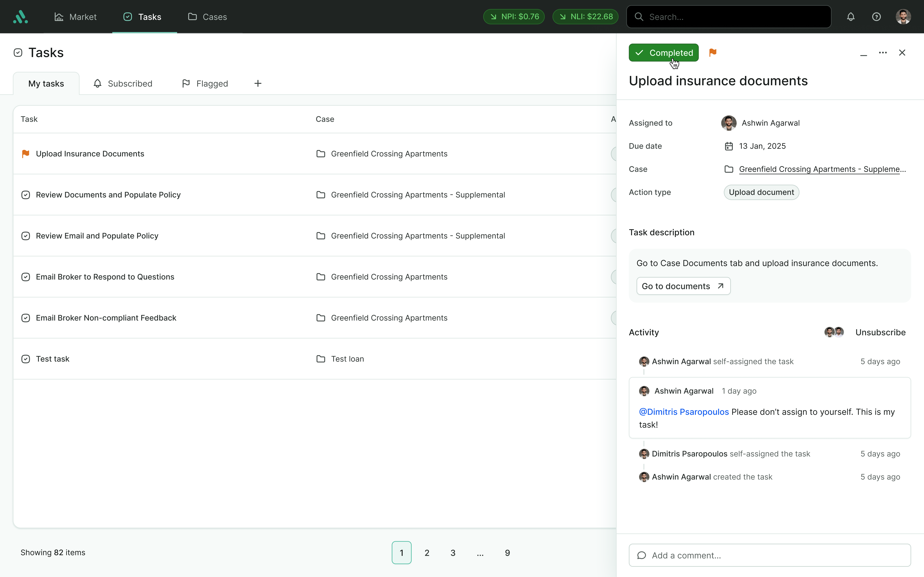
Task: Open the notifications bell icon
Action: click(850, 17)
